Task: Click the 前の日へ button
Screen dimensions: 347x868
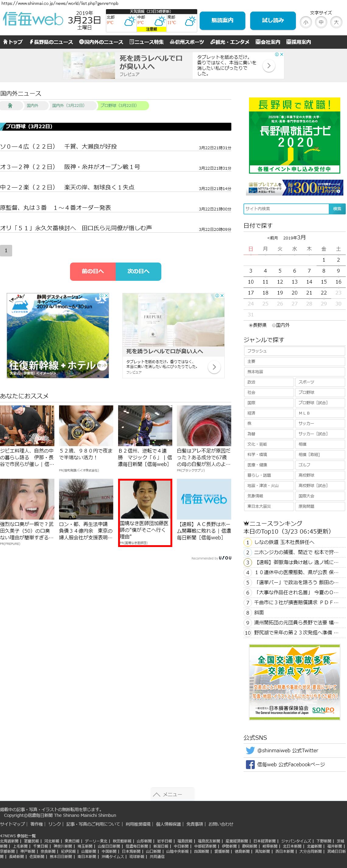Action: coord(93,271)
